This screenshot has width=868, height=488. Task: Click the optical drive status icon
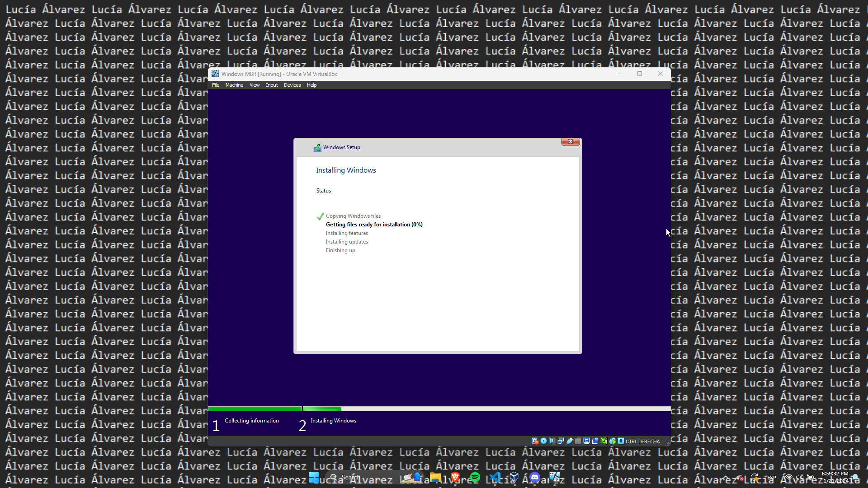click(x=543, y=441)
